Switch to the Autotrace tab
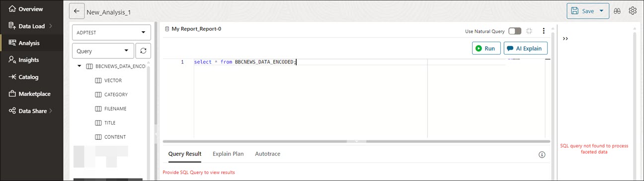 (268, 154)
